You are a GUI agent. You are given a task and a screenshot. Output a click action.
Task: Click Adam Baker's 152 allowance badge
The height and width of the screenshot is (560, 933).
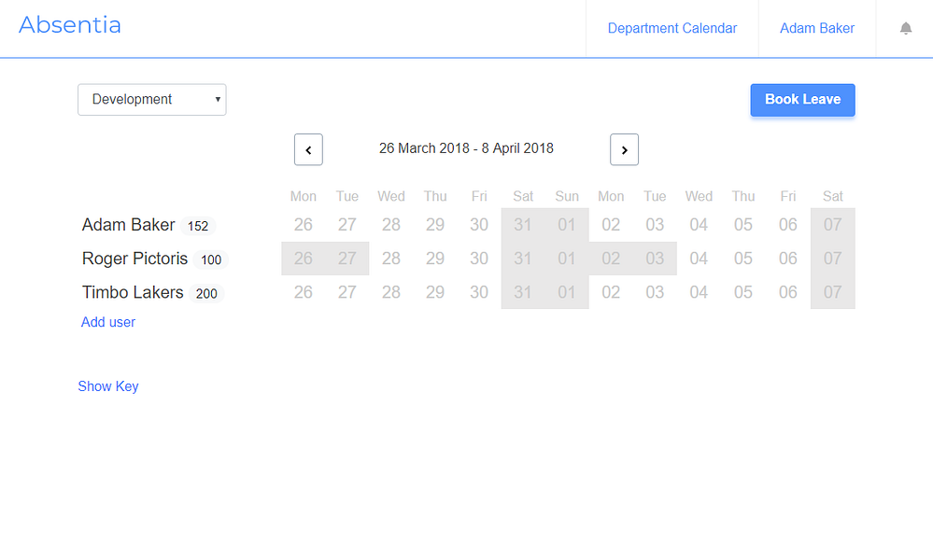coord(198,226)
